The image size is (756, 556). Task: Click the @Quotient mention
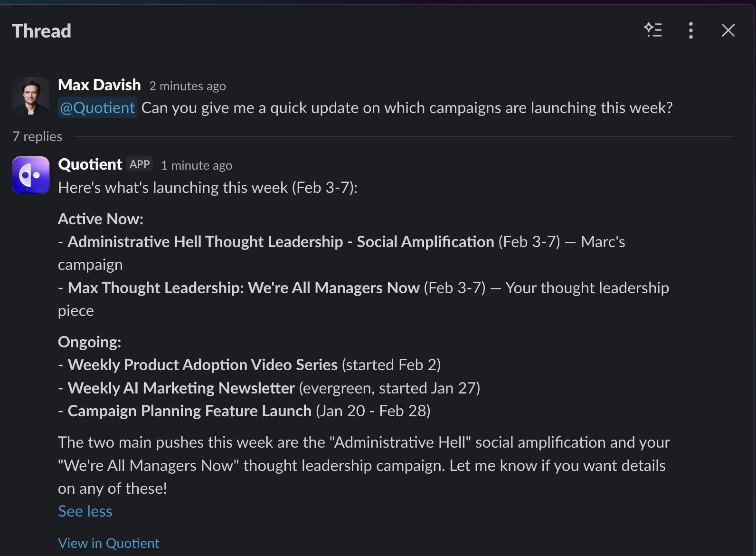click(97, 108)
